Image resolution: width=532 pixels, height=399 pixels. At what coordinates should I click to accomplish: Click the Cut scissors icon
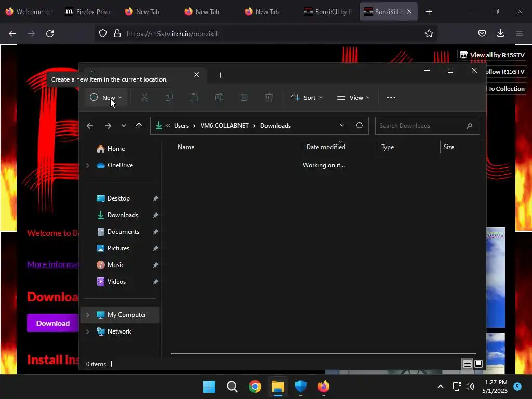tap(144, 97)
